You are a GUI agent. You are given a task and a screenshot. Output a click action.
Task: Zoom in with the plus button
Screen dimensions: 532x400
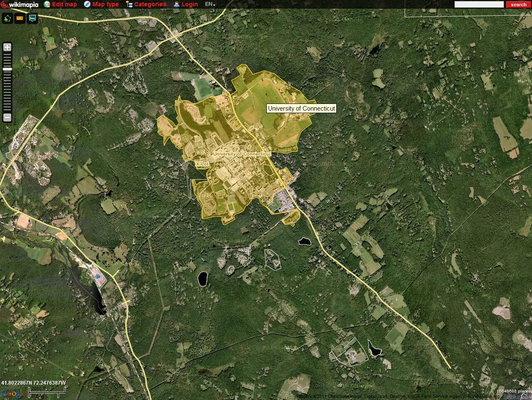[7, 47]
